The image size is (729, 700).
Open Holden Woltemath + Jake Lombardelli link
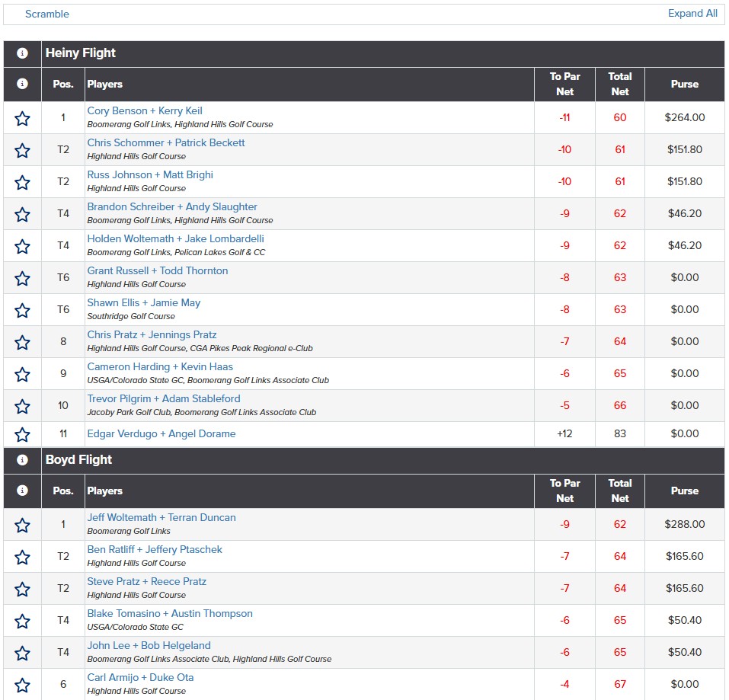coord(175,238)
